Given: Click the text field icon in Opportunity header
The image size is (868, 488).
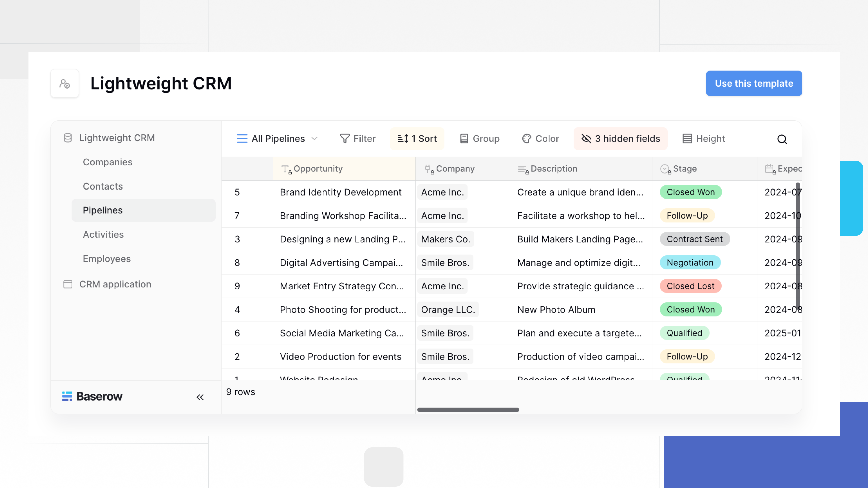Looking at the screenshot, I should (286, 169).
